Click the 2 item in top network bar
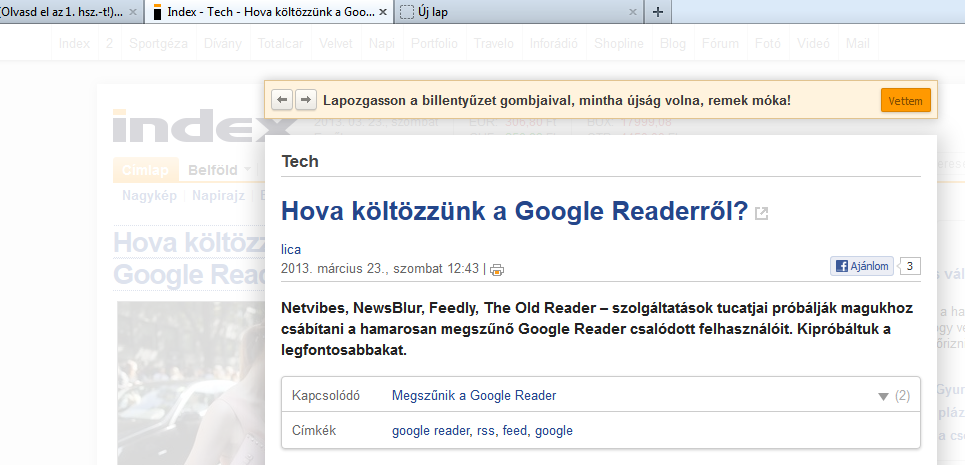965x465 pixels. (110, 44)
